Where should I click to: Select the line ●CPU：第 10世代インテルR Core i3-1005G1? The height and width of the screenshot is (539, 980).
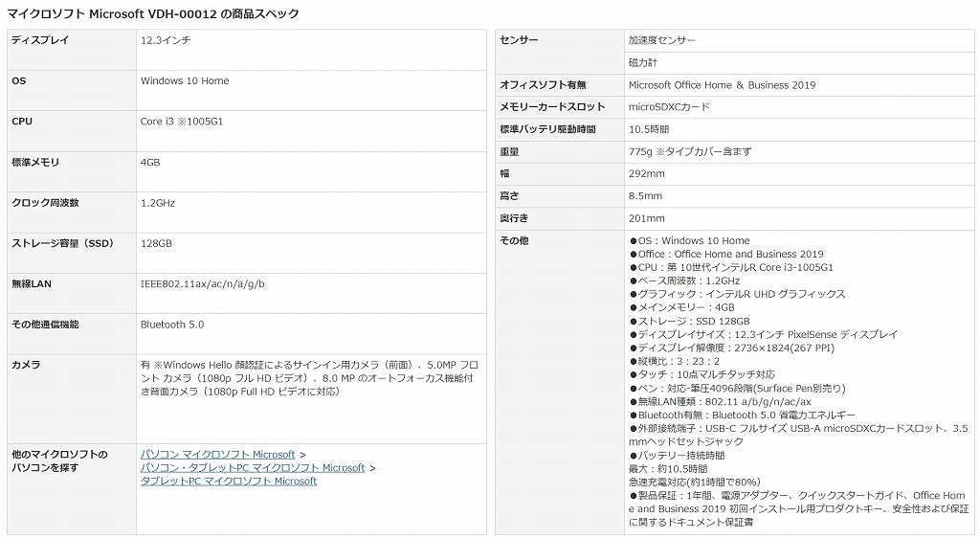click(x=731, y=268)
